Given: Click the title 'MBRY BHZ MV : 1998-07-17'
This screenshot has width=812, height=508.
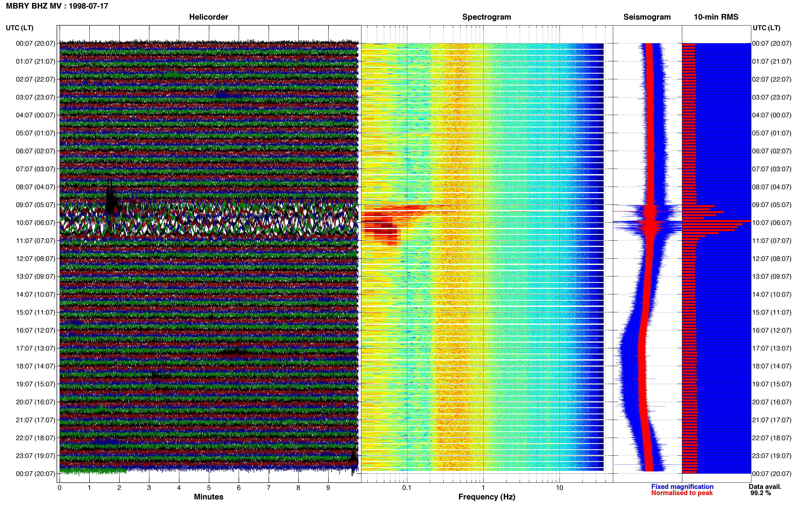Looking at the screenshot, I should [57, 6].
